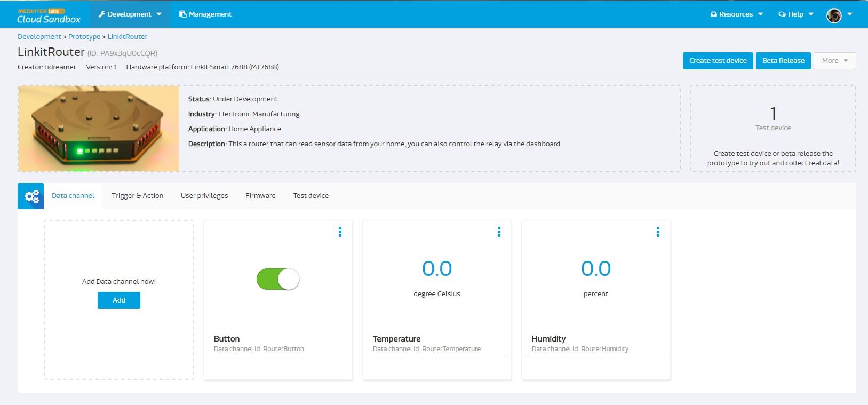This screenshot has width=868, height=405.
Task: Expand the More options dropdown
Action: click(834, 61)
